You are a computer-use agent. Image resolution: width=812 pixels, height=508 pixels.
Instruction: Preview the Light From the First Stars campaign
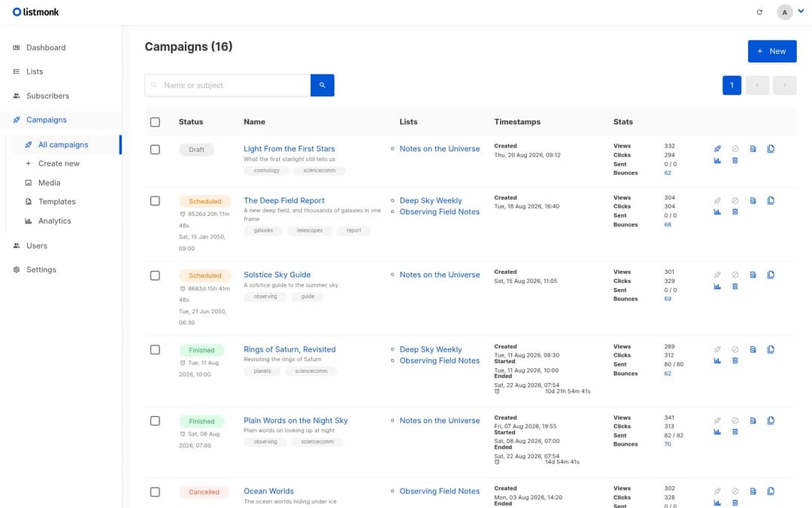pos(753,149)
